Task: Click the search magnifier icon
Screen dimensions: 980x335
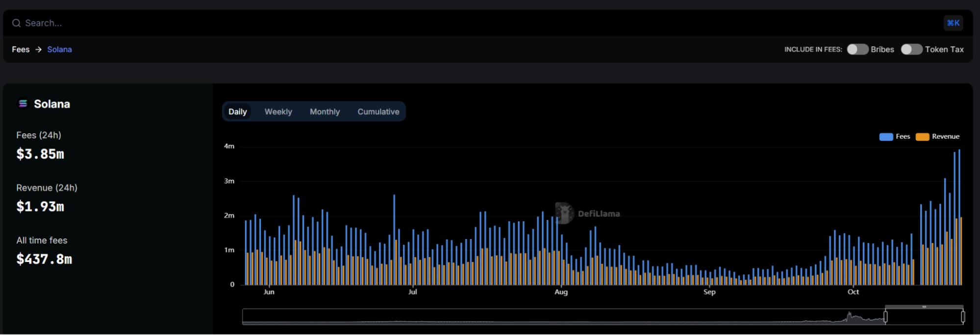Action: [x=16, y=23]
